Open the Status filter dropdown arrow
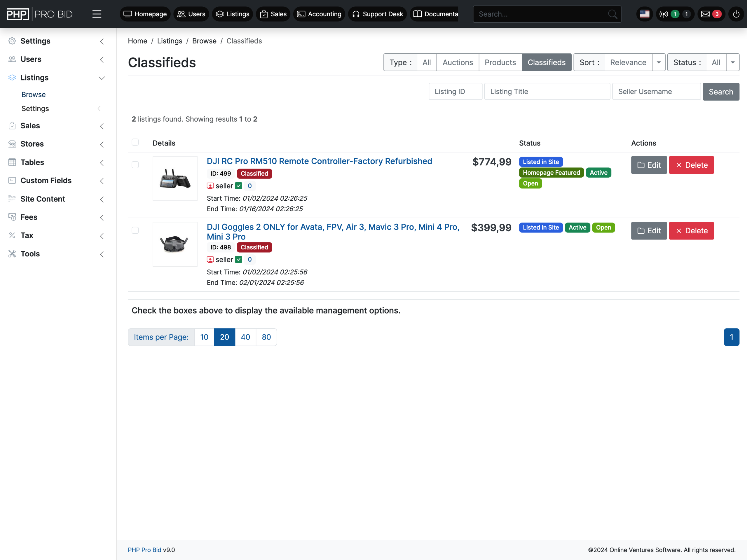The image size is (747, 560). pyautogui.click(x=732, y=62)
